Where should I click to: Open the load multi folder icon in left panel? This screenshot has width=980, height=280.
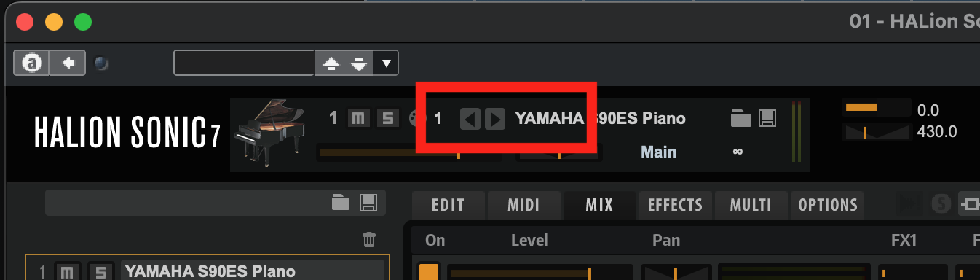click(341, 203)
